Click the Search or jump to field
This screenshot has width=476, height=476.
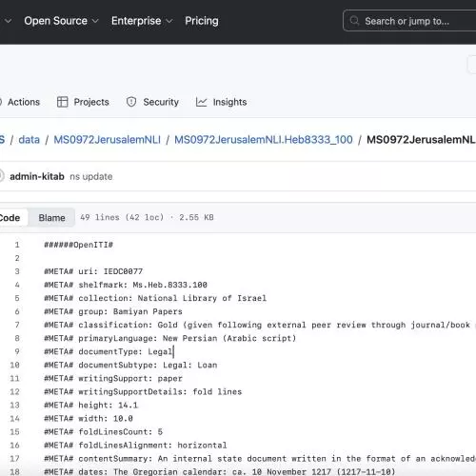tap(409, 21)
